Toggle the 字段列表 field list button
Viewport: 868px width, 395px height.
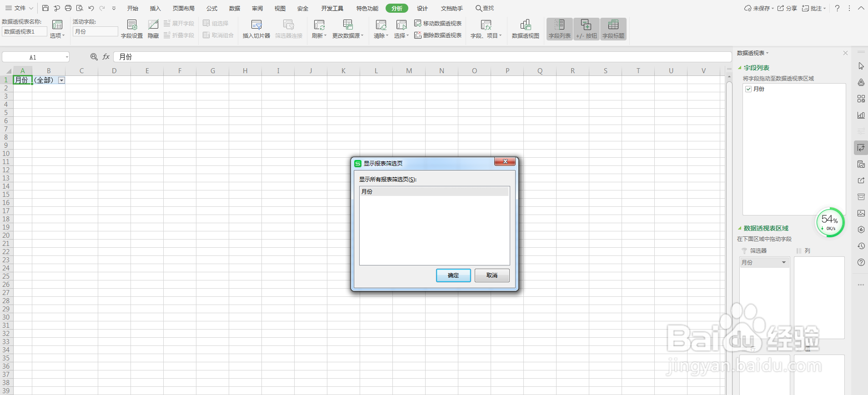(x=560, y=29)
